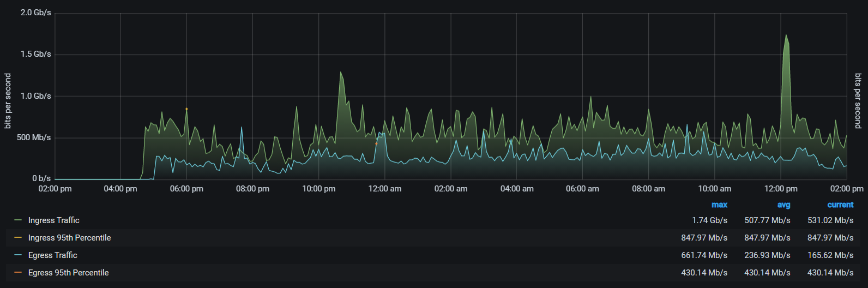Click the 1.74 Gb/s ingress peak near 12:00 pm

tap(786, 35)
